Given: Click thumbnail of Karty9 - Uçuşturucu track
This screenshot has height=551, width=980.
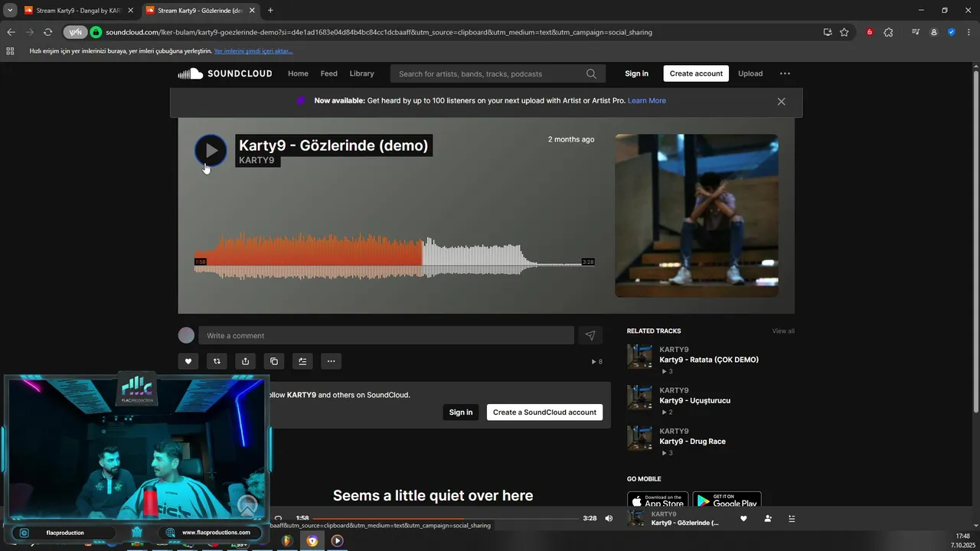Looking at the screenshot, I should coord(639,397).
